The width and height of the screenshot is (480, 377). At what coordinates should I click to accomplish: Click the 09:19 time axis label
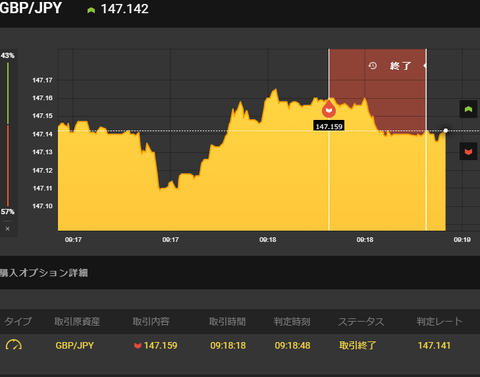pyautogui.click(x=462, y=239)
